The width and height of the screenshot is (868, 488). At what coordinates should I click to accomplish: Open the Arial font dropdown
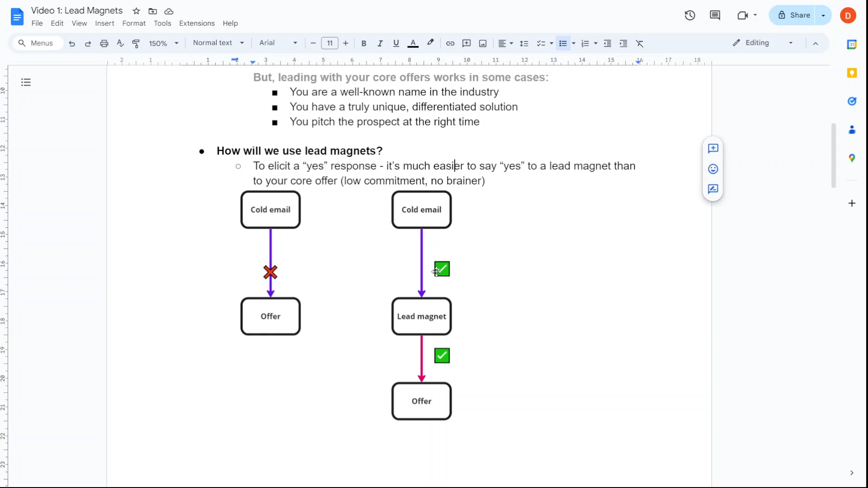(278, 43)
